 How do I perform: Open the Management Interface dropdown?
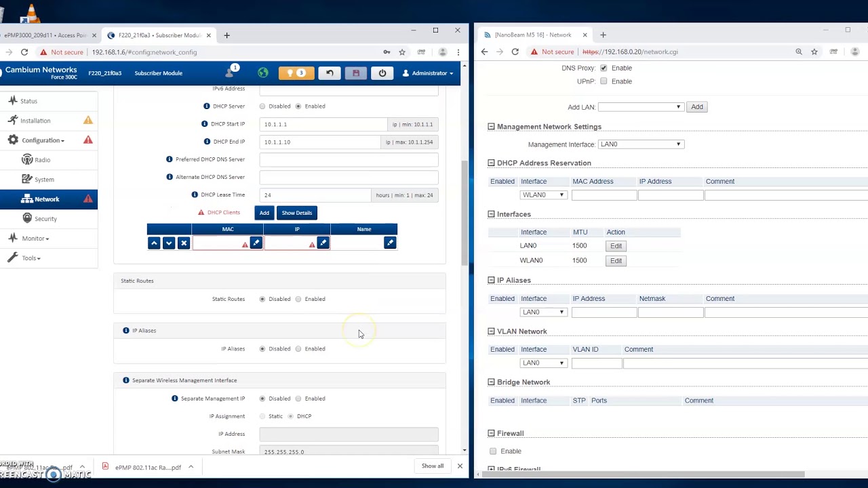[641, 144]
